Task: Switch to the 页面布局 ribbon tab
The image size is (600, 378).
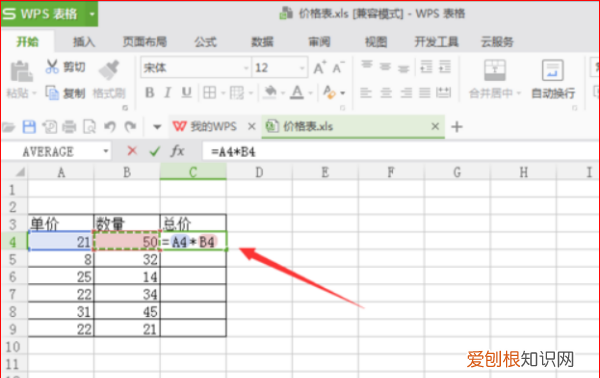Action: pyautogui.click(x=144, y=41)
